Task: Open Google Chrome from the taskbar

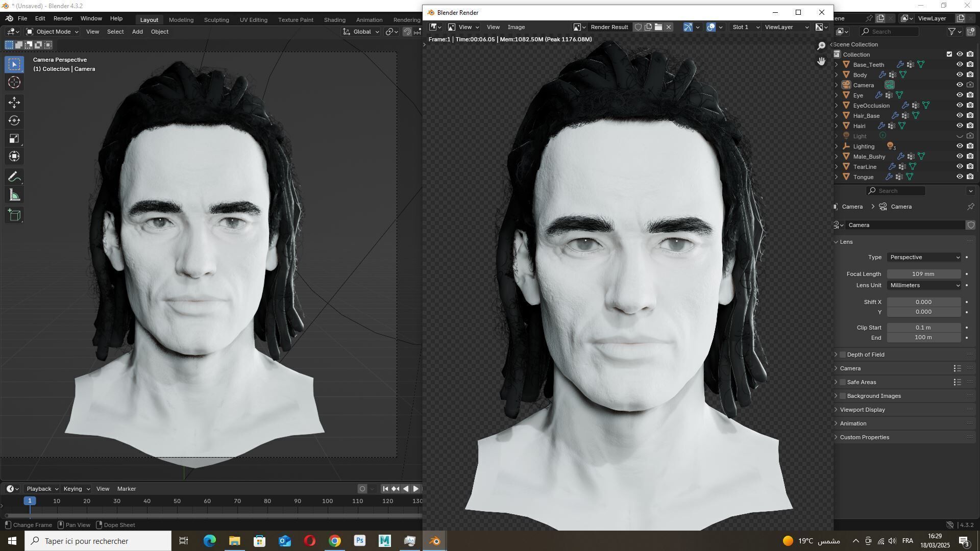Action: click(x=335, y=541)
